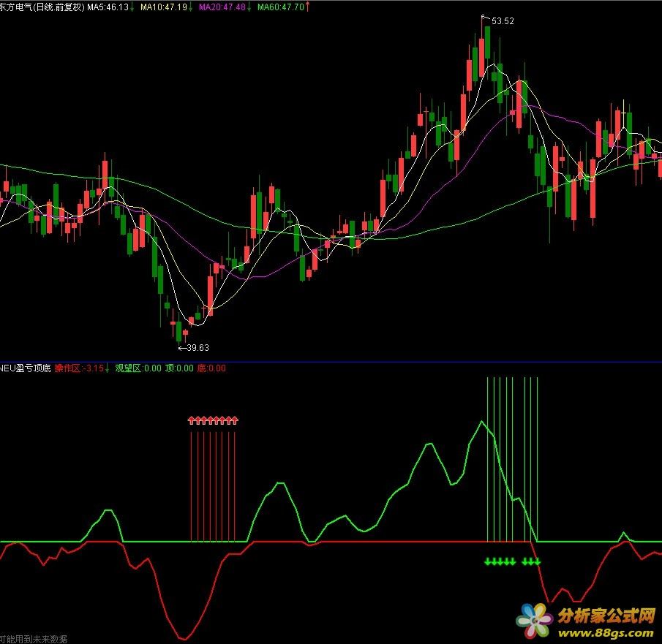The image size is (662, 644).
Task: Select the 顶:0.00 indicator value
Action: click(179, 368)
